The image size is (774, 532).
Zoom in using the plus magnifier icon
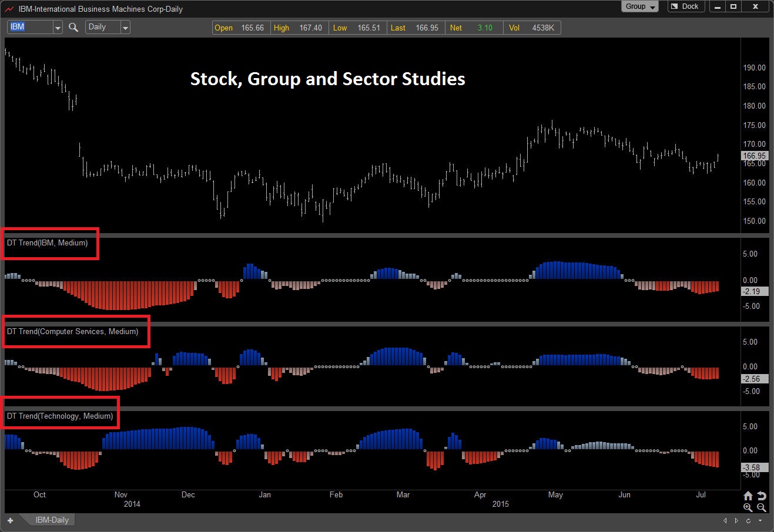click(x=748, y=507)
